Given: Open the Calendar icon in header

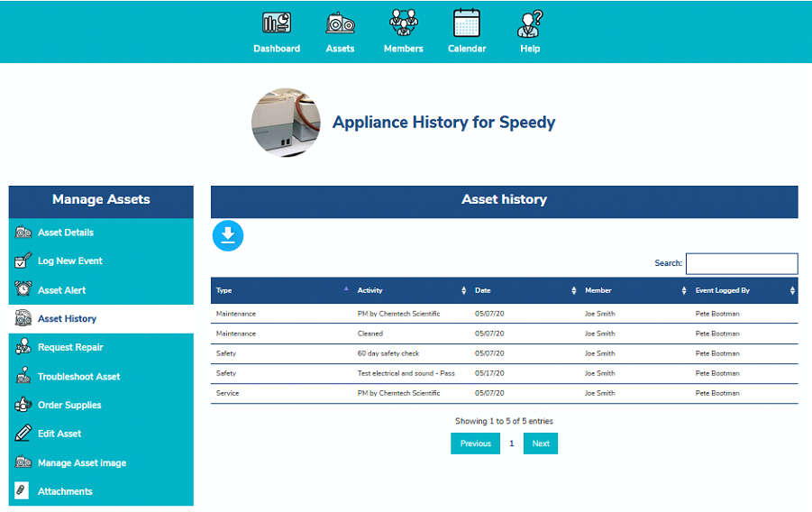Looking at the screenshot, I should coord(467,23).
